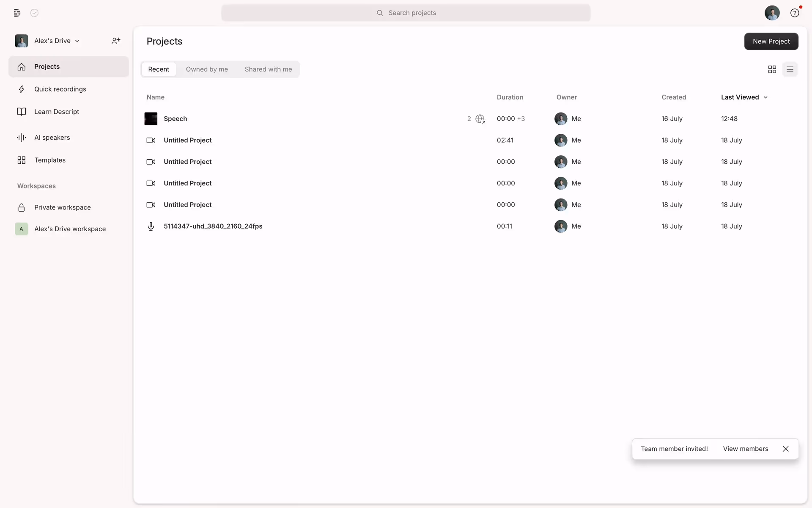Click the invite team member icon
812x508 pixels.
(116, 41)
